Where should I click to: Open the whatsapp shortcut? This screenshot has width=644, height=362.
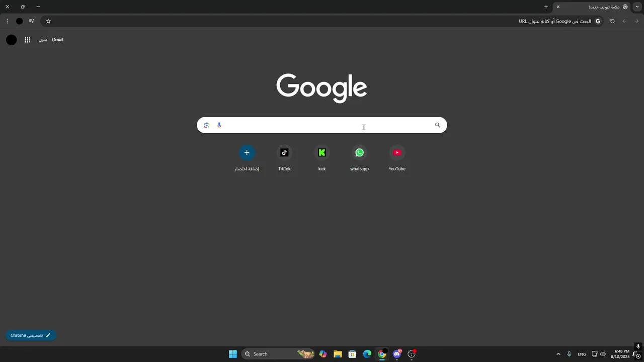point(359,158)
